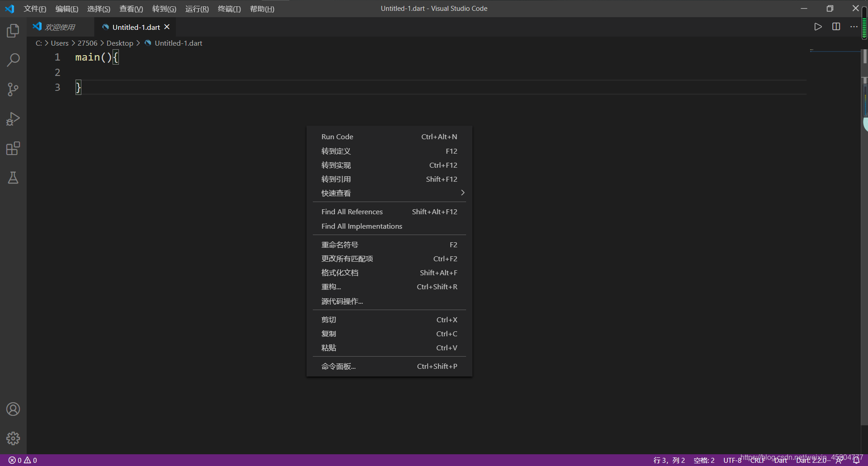The width and height of the screenshot is (868, 466).
Task: Click the 空格: 2 indentation setting
Action: click(704, 460)
